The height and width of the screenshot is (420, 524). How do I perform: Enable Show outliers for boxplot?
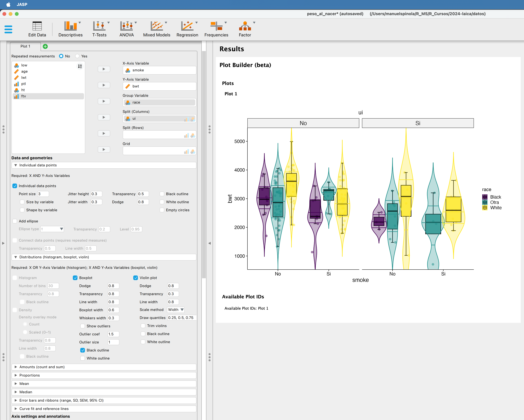pyautogui.click(x=83, y=326)
